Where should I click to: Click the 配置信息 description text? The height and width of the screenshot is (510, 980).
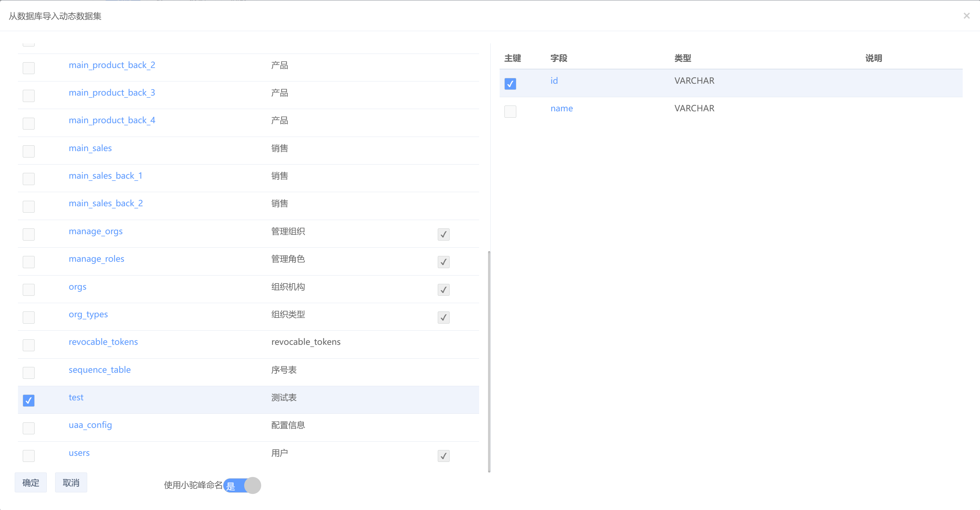(288, 425)
